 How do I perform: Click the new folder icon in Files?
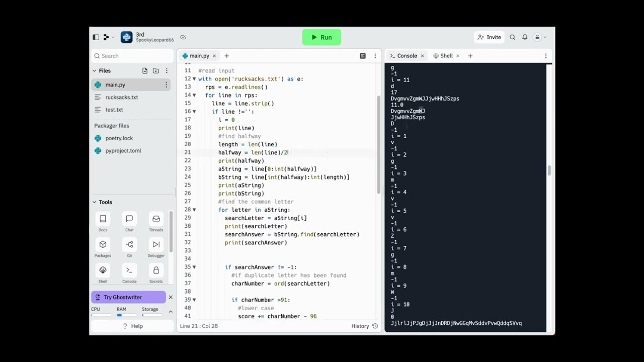[x=156, y=71]
